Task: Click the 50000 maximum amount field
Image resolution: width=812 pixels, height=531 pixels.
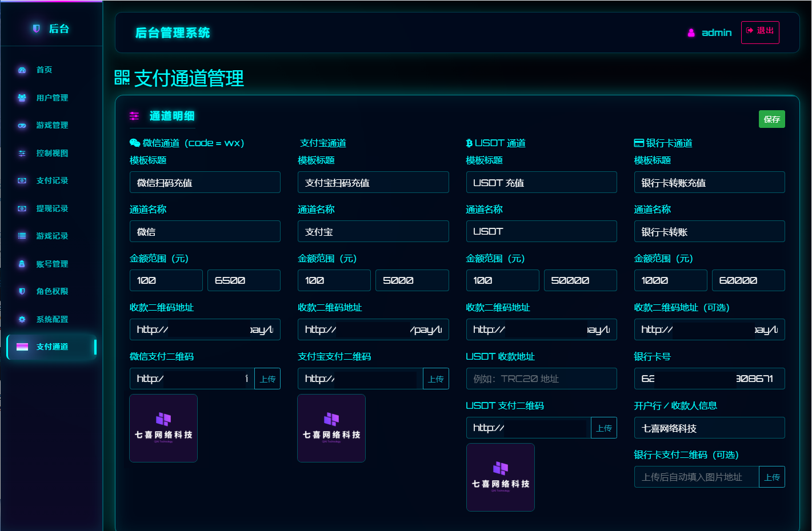Action: (581, 280)
